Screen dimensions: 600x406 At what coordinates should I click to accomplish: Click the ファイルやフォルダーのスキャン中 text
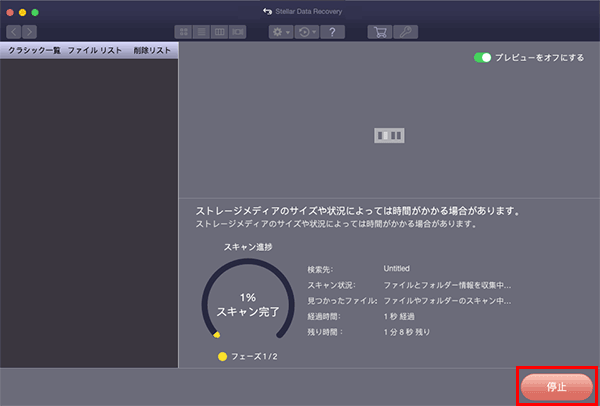[x=447, y=301]
